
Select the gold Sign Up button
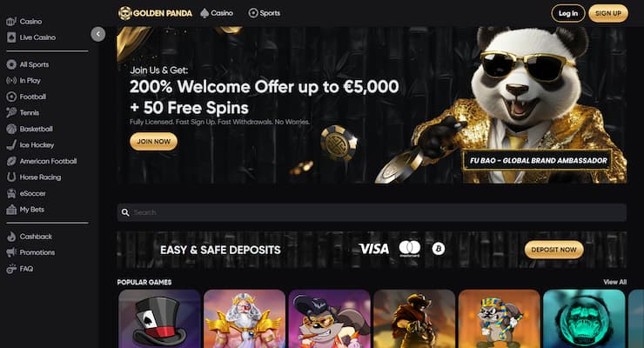pos(608,14)
